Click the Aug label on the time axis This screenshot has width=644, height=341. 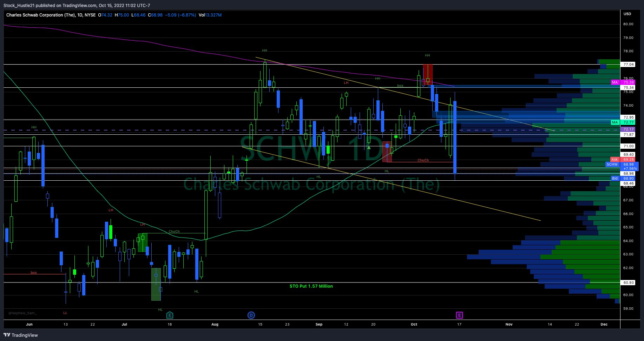215,325
